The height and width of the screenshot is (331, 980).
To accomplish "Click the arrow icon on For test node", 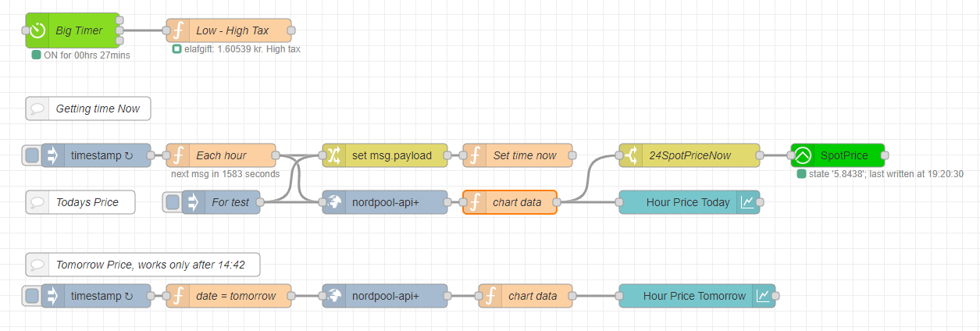I will click(193, 202).
